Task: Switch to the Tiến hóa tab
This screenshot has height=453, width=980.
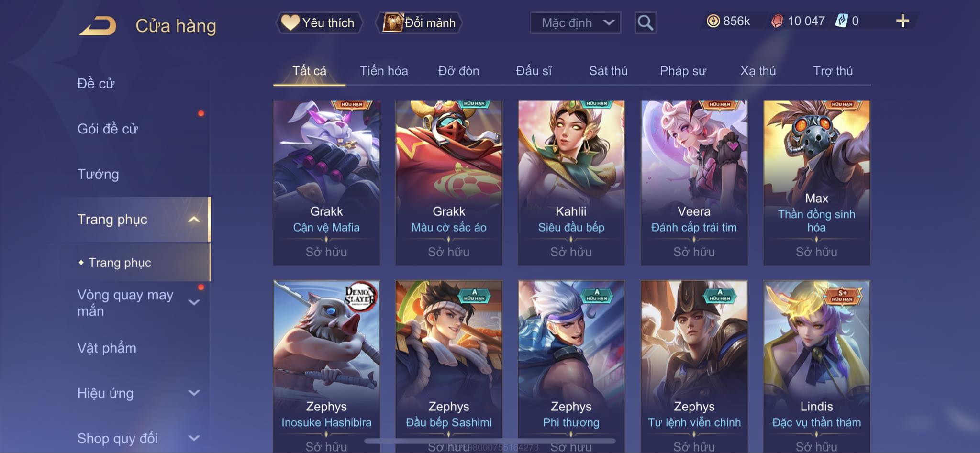Action: tap(384, 71)
